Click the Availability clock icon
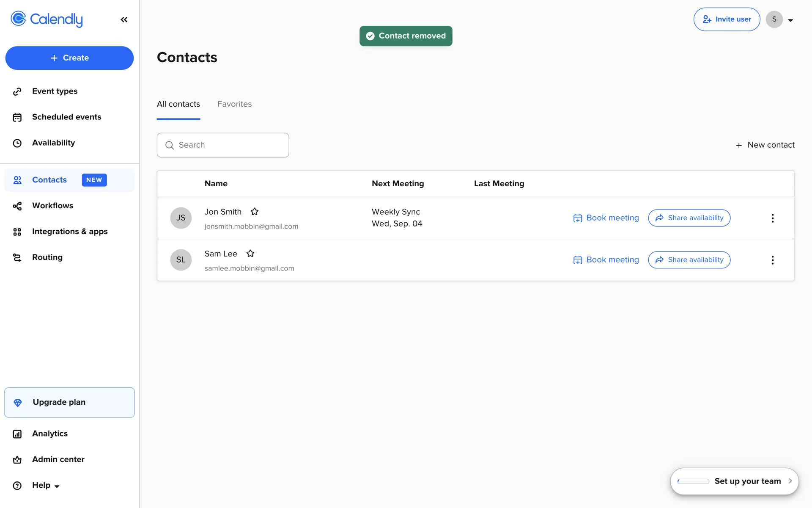The height and width of the screenshot is (508, 812). click(x=17, y=143)
